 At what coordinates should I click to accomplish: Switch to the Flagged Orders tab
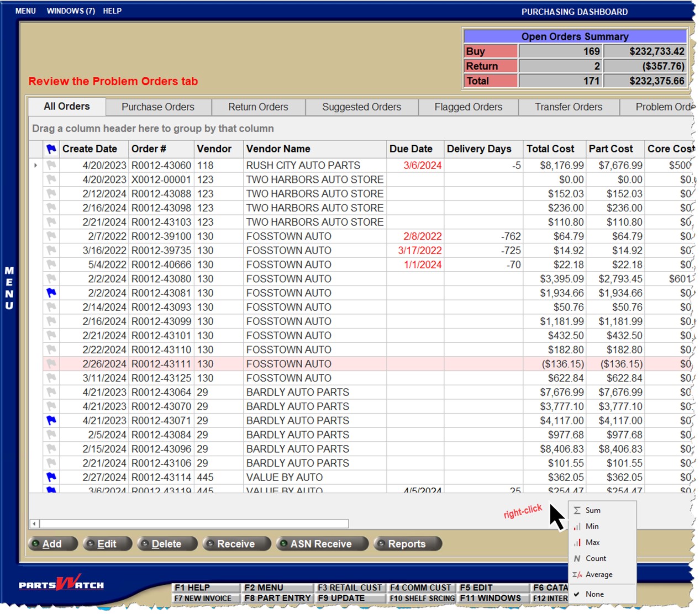coord(468,107)
